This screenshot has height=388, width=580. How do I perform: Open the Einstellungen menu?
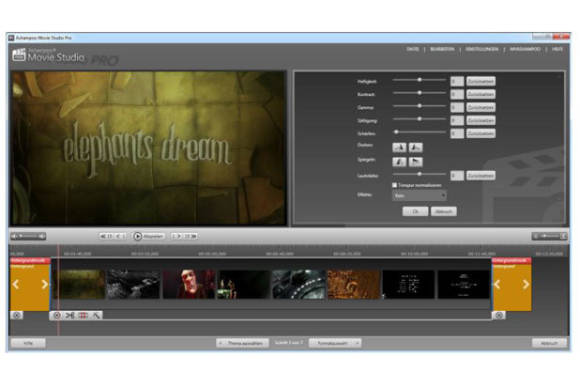[x=482, y=49]
